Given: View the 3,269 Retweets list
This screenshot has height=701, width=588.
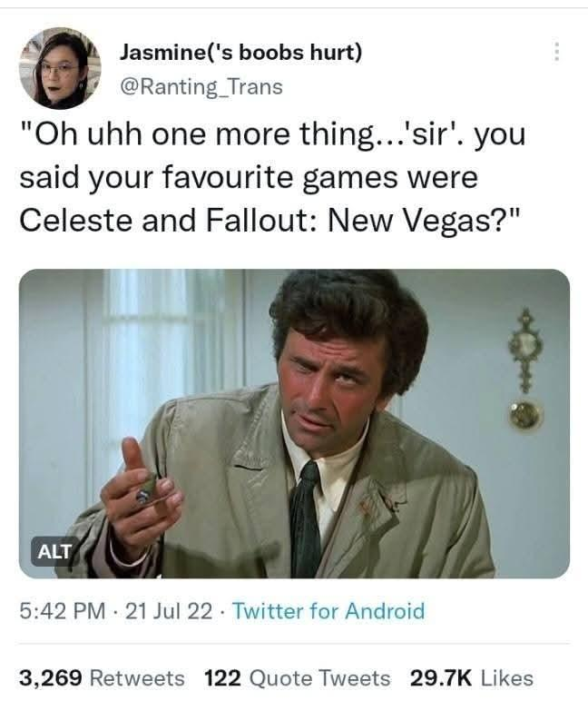Looking at the screenshot, I should [x=102, y=677].
